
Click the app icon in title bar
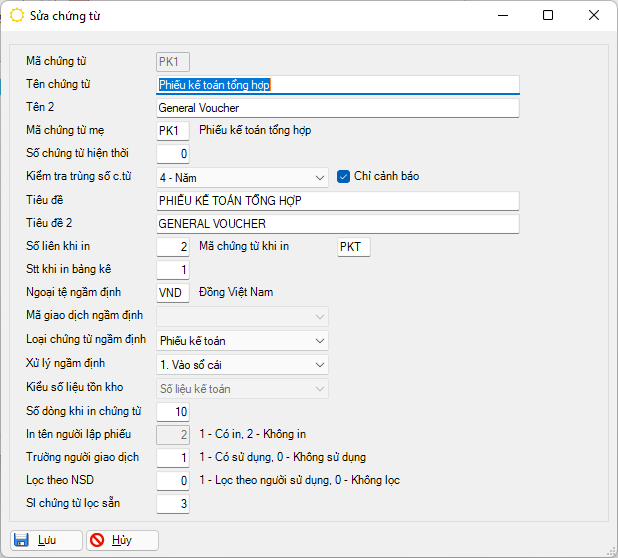pyautogui.click(x=17, y=16)
